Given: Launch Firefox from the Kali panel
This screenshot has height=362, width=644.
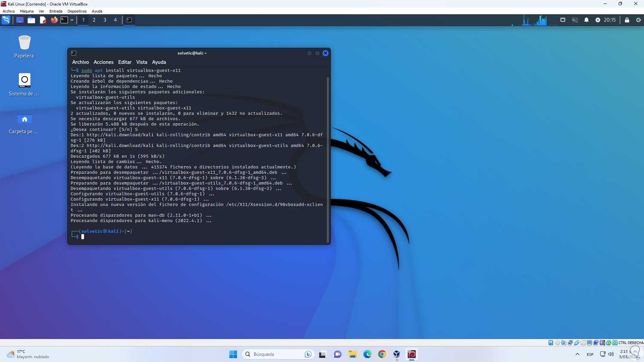Looking at the screenshot, I should (x=54, y=20).
